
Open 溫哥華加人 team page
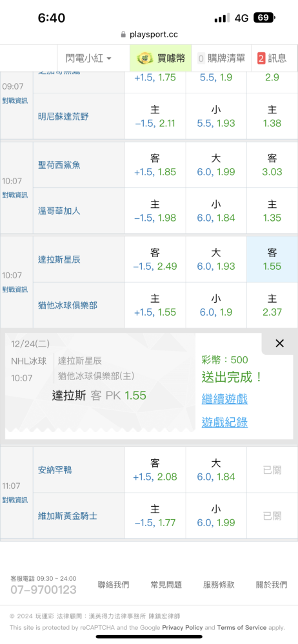(59, 211)
